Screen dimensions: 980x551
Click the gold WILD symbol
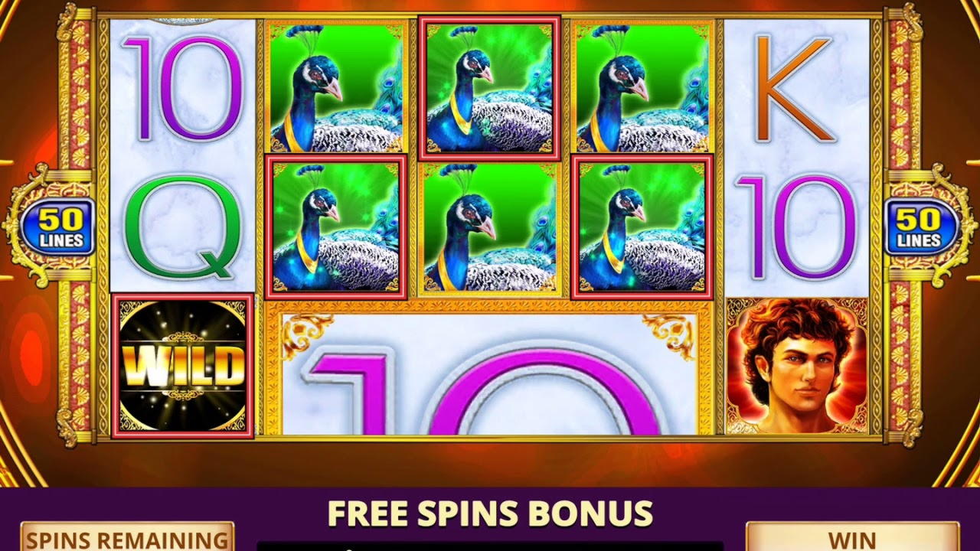point(183,366)
